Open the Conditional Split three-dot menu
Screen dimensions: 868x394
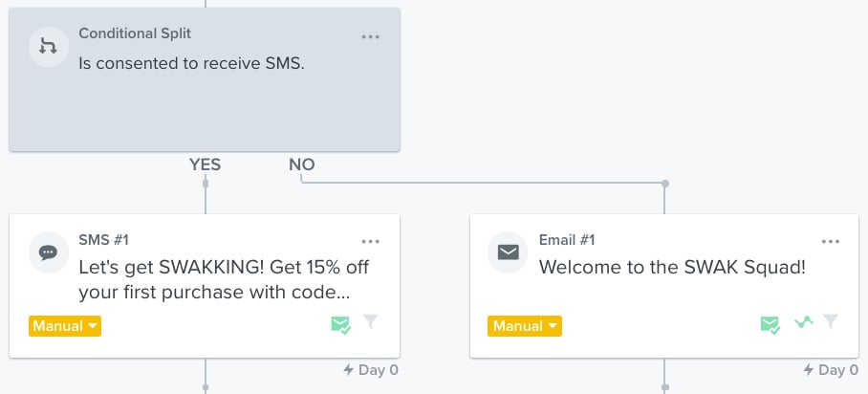[371, 37]
